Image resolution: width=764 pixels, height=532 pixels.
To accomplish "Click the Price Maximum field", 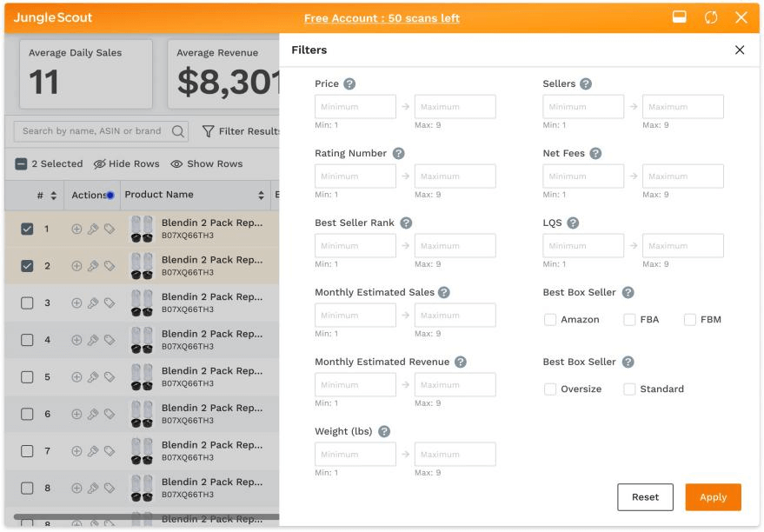I will [455, 107].
